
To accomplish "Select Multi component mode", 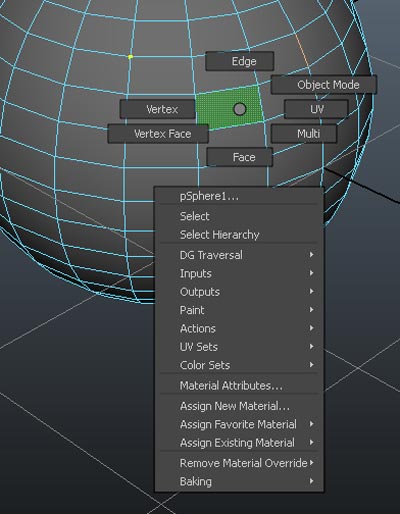I will (304, 134).
